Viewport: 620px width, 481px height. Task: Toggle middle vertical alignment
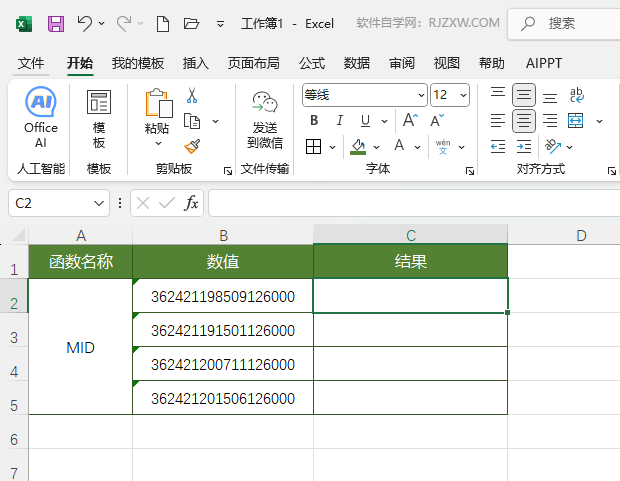(x=524, y=95)
